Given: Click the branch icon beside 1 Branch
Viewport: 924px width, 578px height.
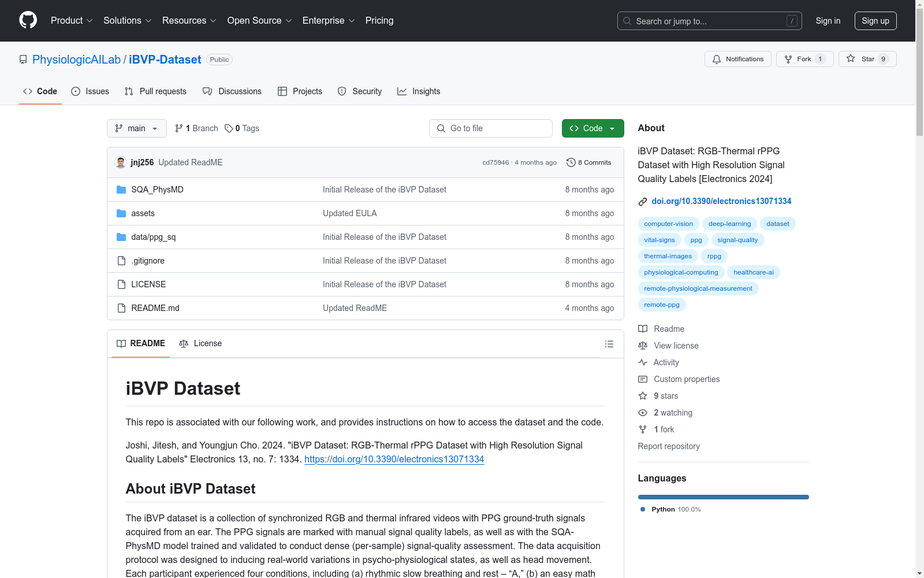Looking at the screenshot, I should click(179, 128).
